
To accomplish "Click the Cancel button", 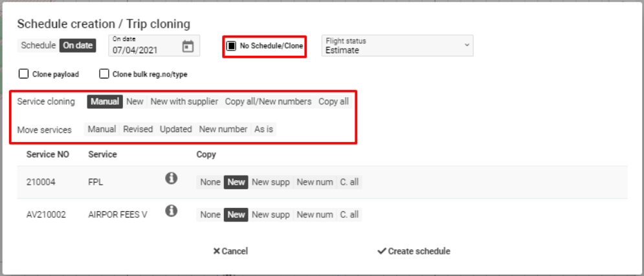I will click(230, 251).
